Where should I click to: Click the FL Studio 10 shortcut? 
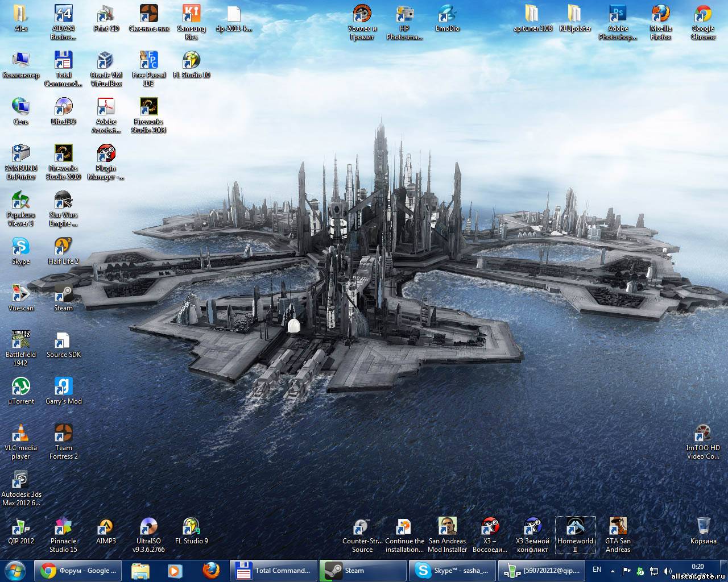click(x=191, y=61)
